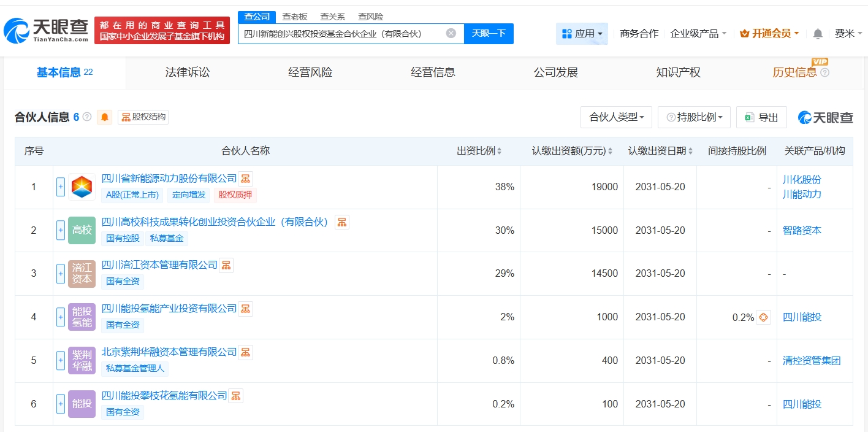This screenshot has width=868, height=432.
Task: Open the 历史信息 VIP tab
Action: click(x=794, y=72)
